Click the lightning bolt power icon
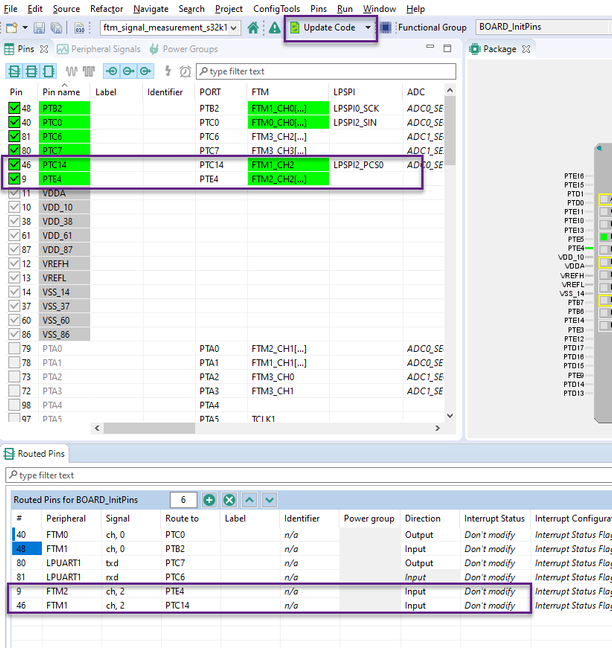Viewport: 612px width, 648px height. [168, 71]
